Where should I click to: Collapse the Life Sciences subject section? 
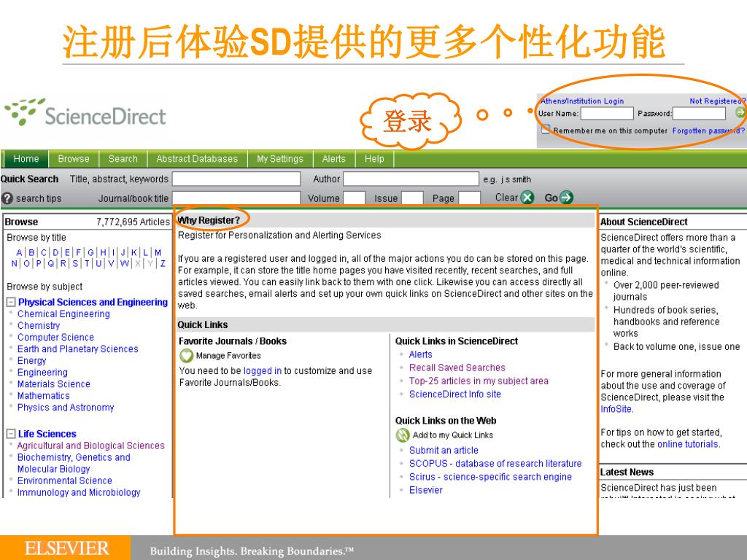coord(11,435)
